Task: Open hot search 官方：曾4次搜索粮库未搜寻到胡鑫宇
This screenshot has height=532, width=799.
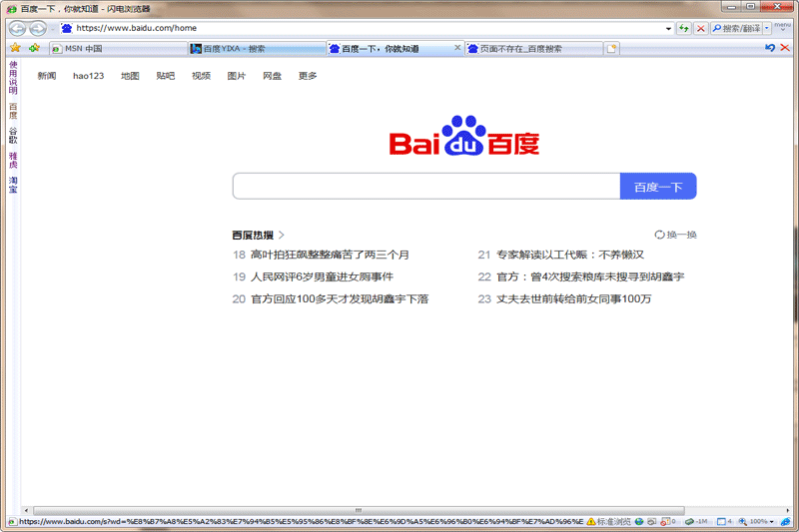Action: pyautogui.click(x=590, y=276)
